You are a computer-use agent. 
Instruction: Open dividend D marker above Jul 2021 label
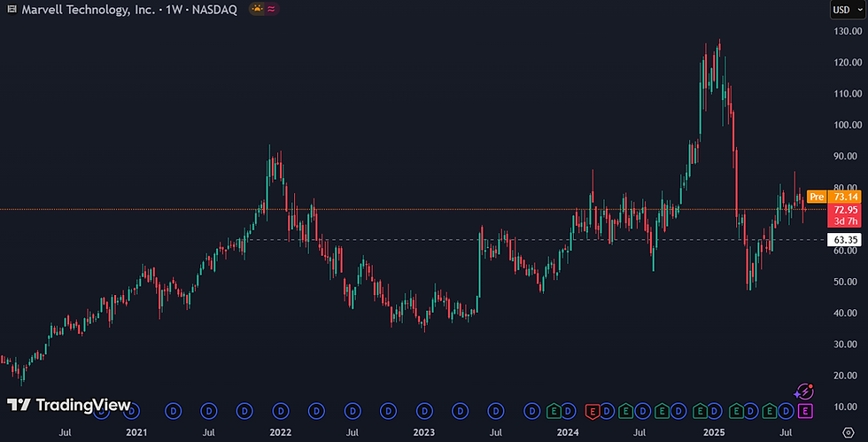[209, 411]
